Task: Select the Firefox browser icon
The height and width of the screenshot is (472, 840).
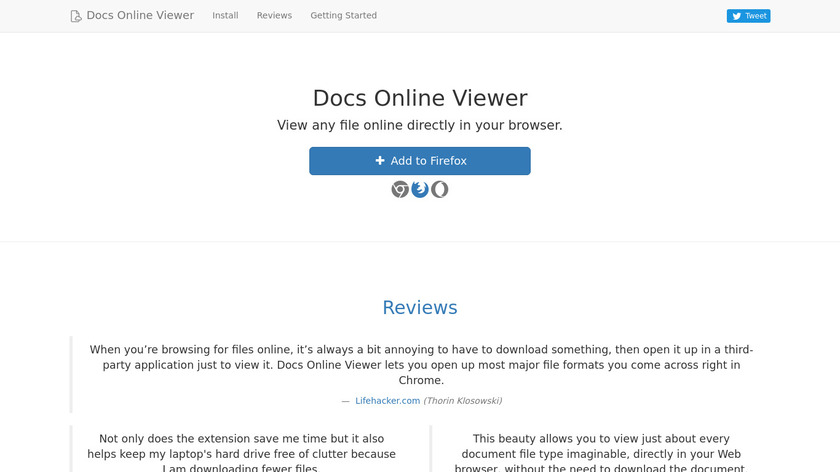Action: coord(420,189)
